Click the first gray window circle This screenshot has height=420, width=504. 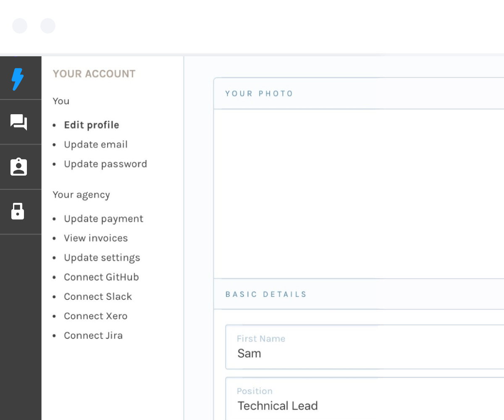click(x=20, y=26)
